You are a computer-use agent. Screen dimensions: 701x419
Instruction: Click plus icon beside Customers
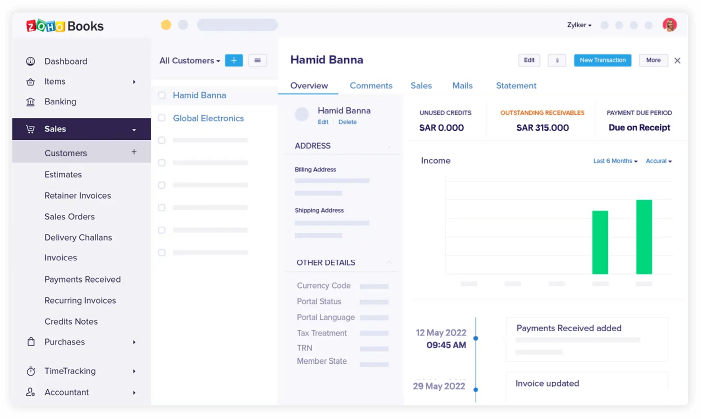click(134, 152)
